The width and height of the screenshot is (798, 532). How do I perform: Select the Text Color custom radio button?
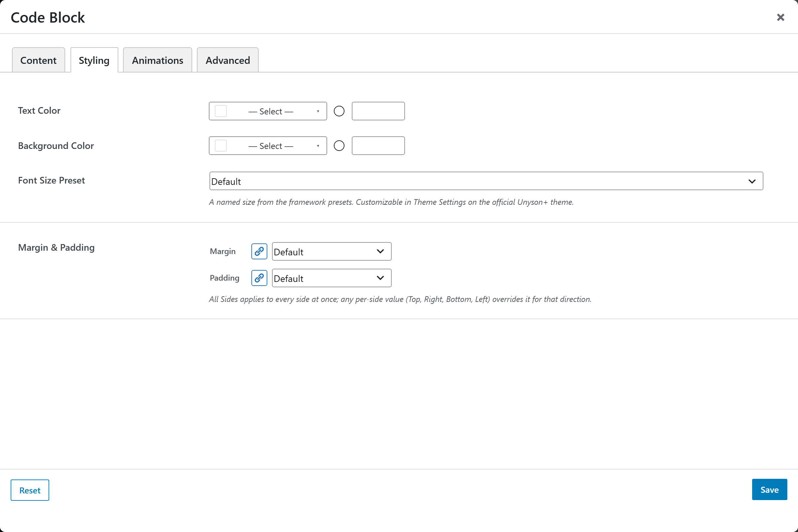(x=339, y=111)
